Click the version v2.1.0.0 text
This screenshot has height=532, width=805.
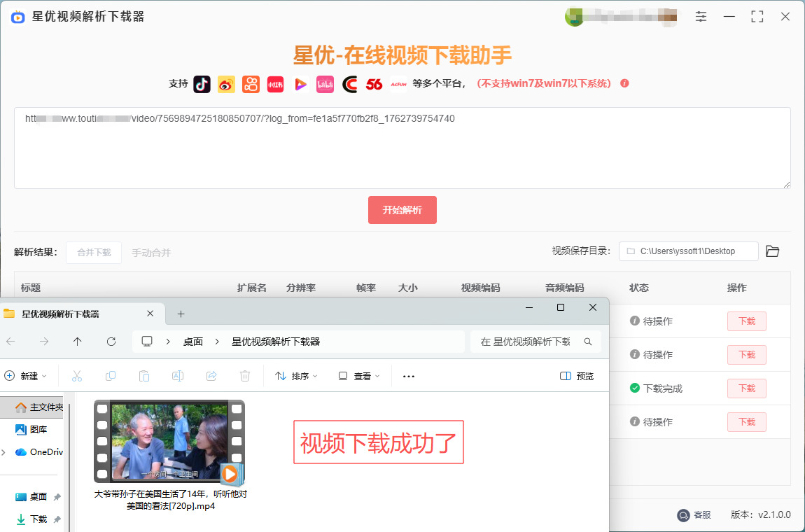pyautogui.click(x=761, y=515)
